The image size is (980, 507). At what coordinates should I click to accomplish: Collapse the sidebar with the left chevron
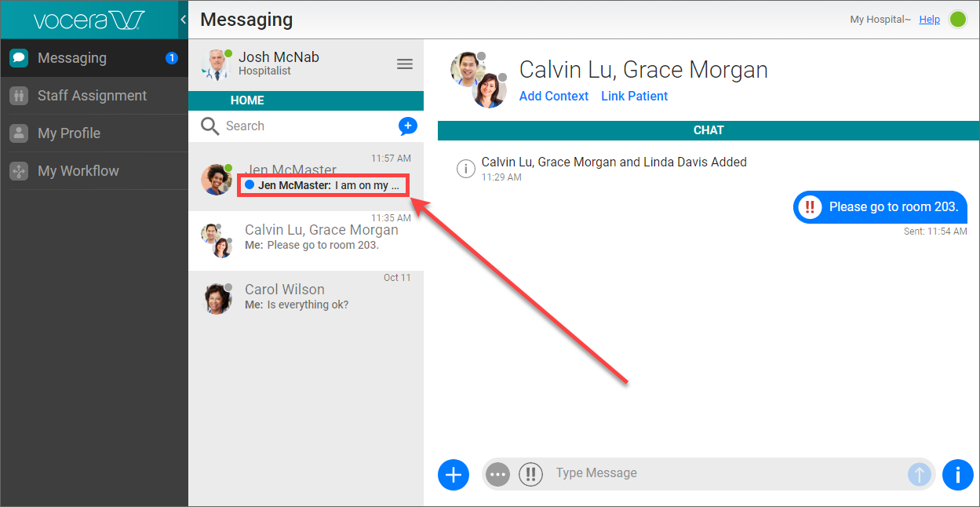[183, 20]
